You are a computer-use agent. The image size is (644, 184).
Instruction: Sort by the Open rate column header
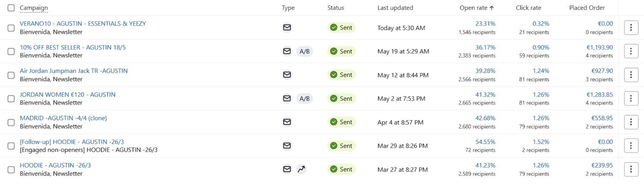point(477,8)
